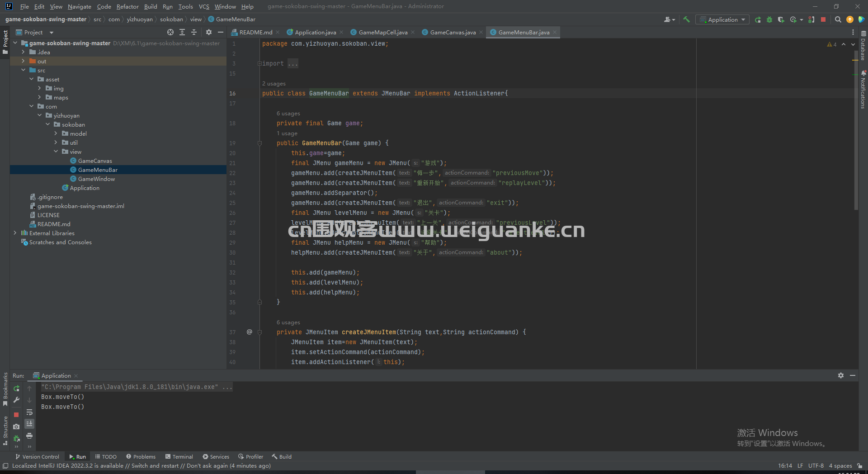
Task: Click the Build Project hammer icon
Action: (x=686, y=19)
